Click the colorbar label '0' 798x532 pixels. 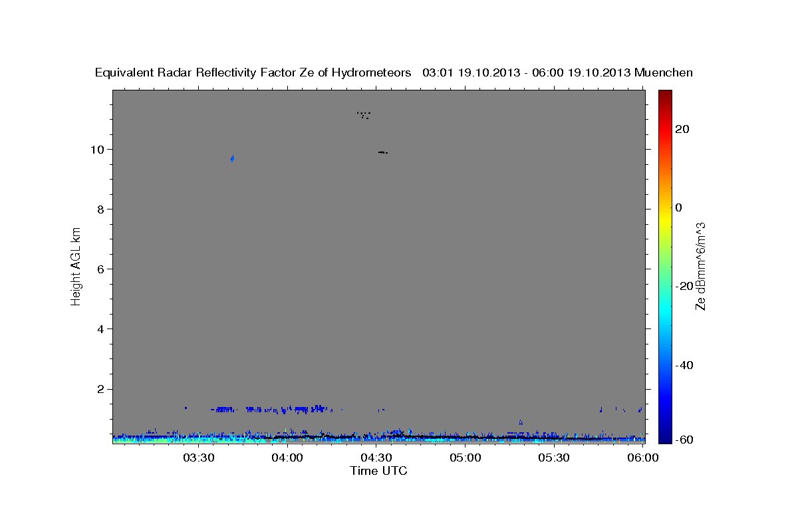[x=678, y=207]
